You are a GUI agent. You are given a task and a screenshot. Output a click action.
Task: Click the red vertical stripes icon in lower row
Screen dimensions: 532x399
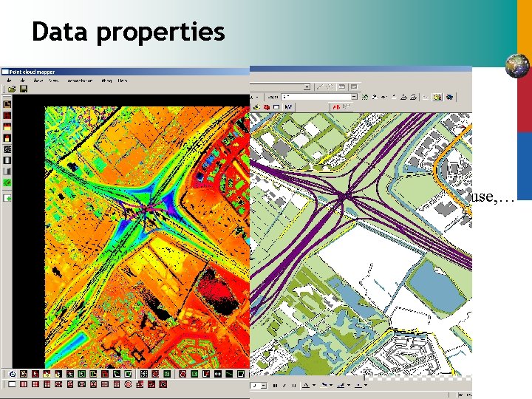click(24, 384)
